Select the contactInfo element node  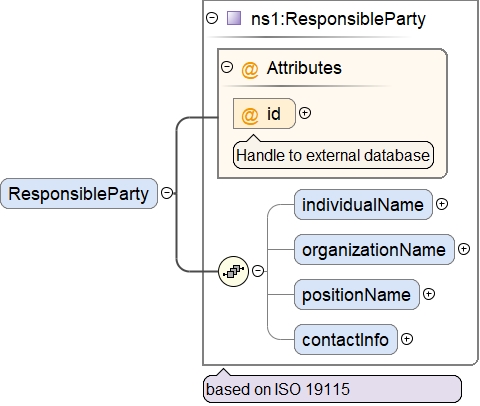346,340
